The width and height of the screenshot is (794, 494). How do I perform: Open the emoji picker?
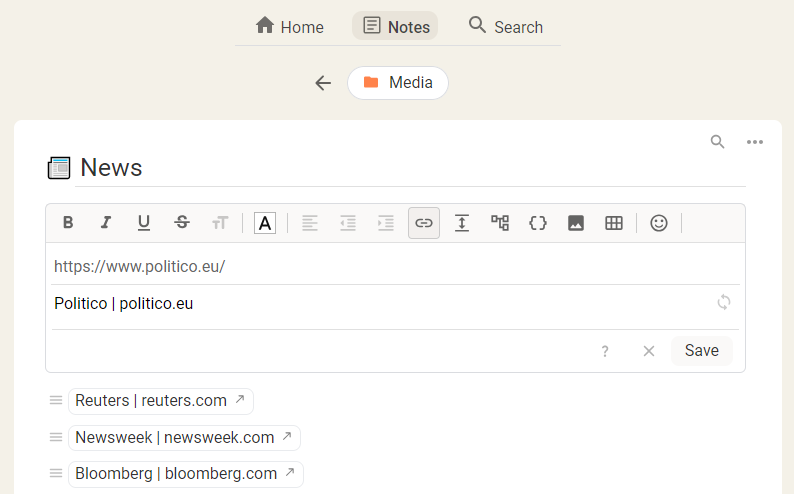pyautogui.click(x=659, y=223)
